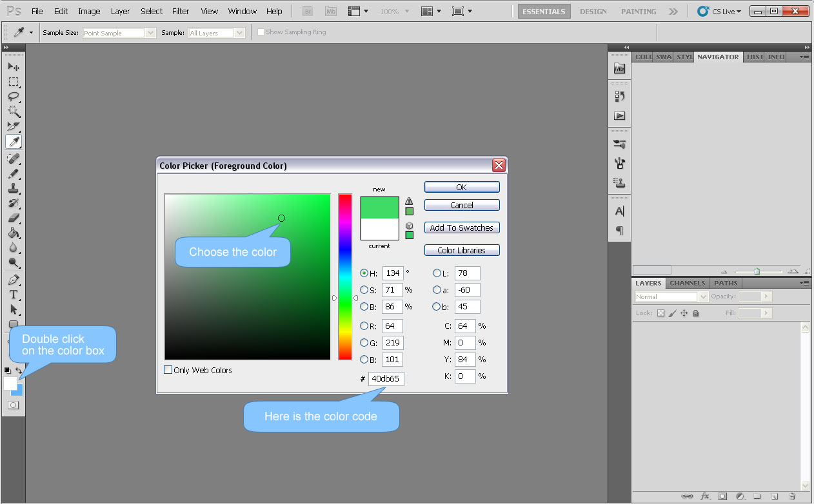The width and height of the screenshot is (814, 504).
Task: Open the Mini Bridge panel icon
Action: [x=619, y=66]
